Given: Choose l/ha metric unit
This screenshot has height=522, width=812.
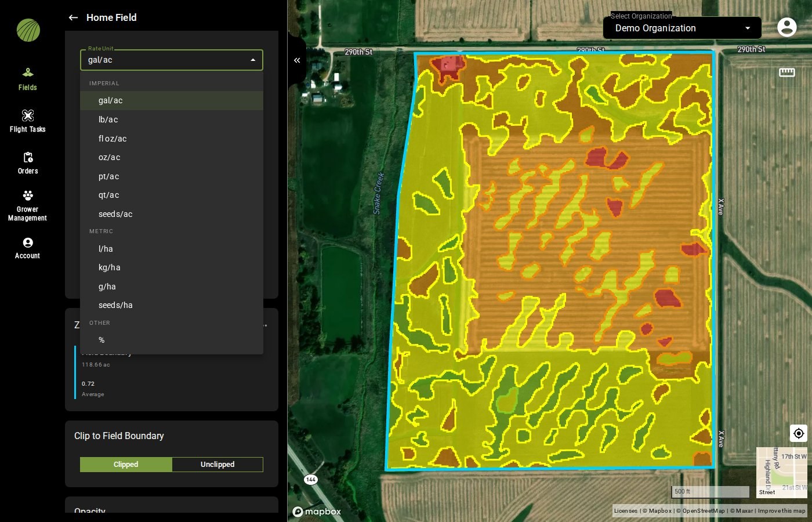Looking at the screenshot, I should (x=172, y=249).
